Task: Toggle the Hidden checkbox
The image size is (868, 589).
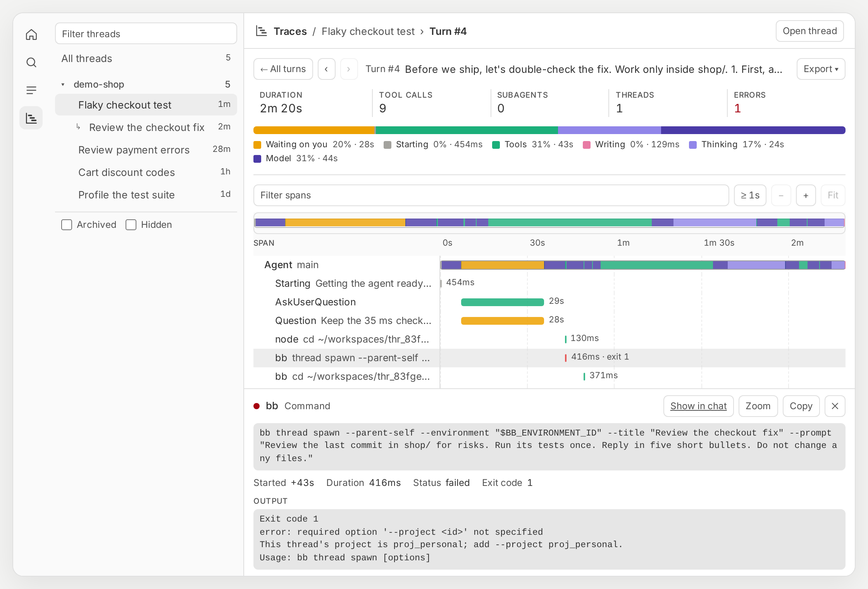Action: point(131,225)
